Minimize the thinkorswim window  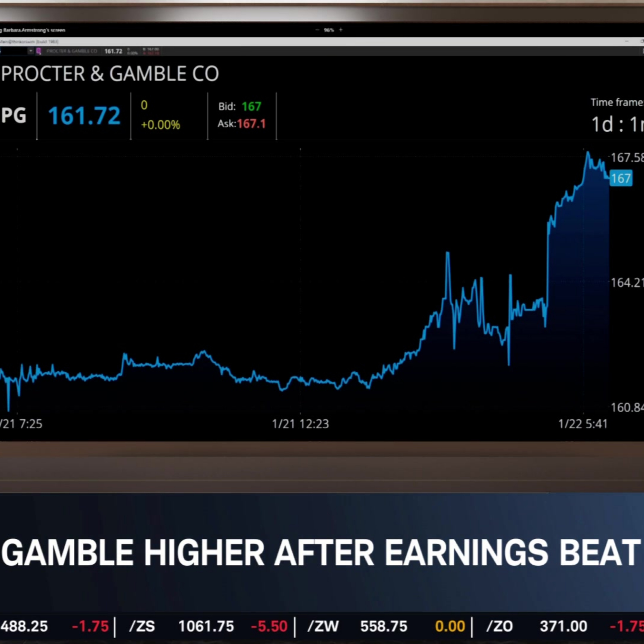(627, 41)
